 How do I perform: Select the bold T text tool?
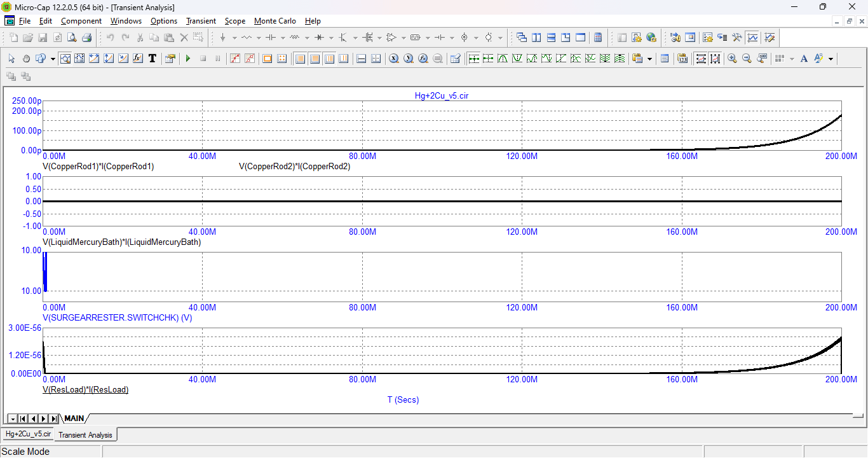point(153,59)
